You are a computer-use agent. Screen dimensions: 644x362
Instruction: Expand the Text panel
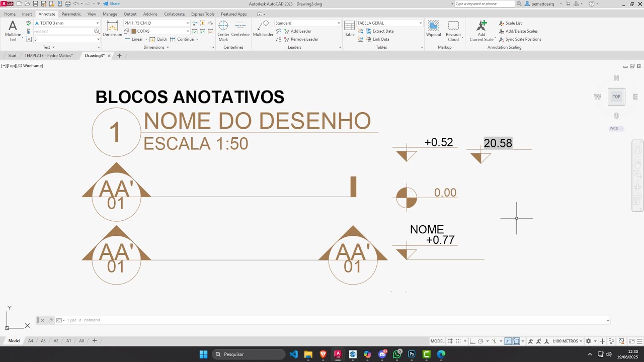point(48,47)
